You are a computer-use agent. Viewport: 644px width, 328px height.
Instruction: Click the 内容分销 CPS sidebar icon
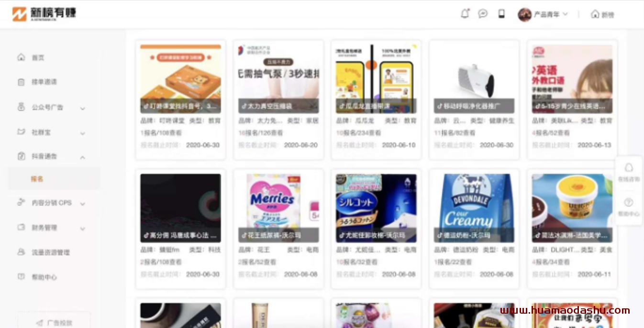click(21, 203)
